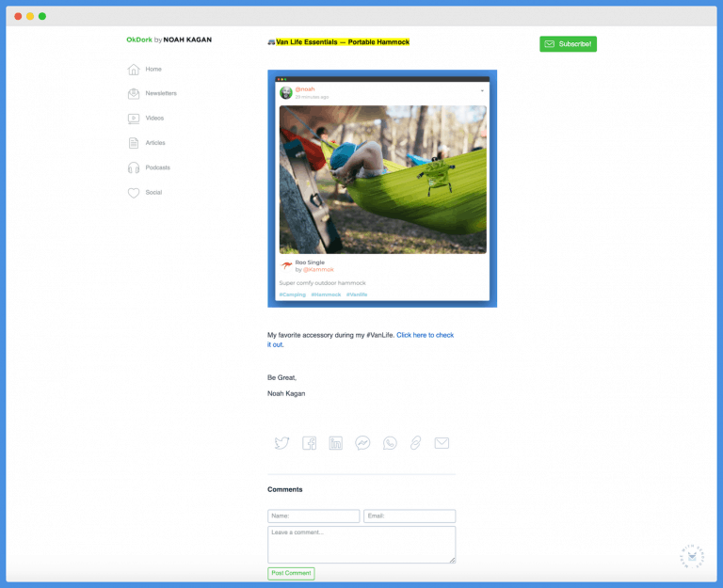The height and width of the screenshot is (588, 723).
Task: Focus the Name input field
Action: click(313, 516)
